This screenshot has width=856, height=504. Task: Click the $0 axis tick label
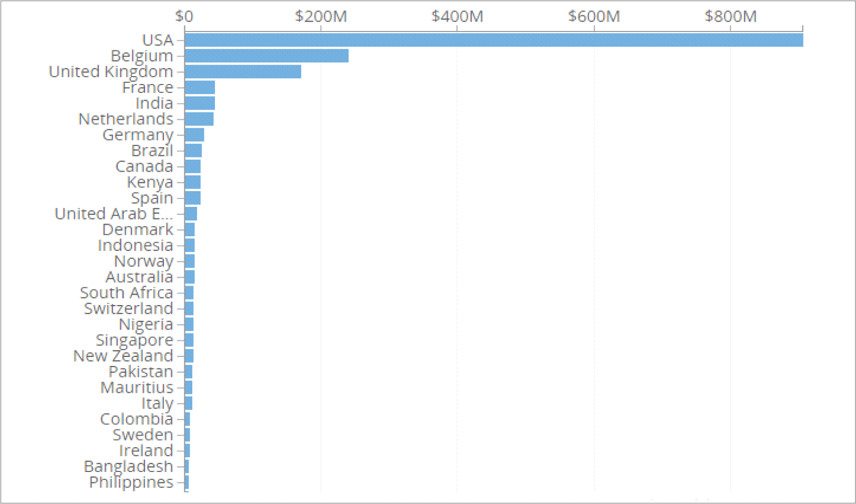[x=184, y=16]
